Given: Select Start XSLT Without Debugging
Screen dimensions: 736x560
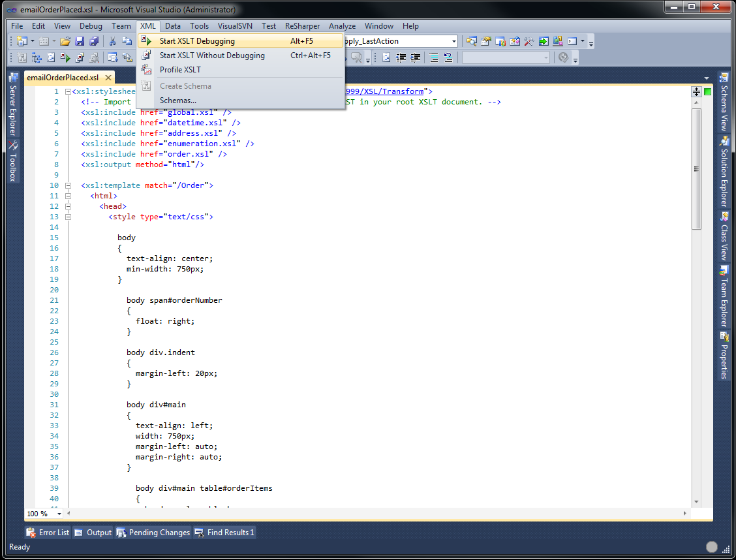Looking at the screenshot, I should pos(212,55).
